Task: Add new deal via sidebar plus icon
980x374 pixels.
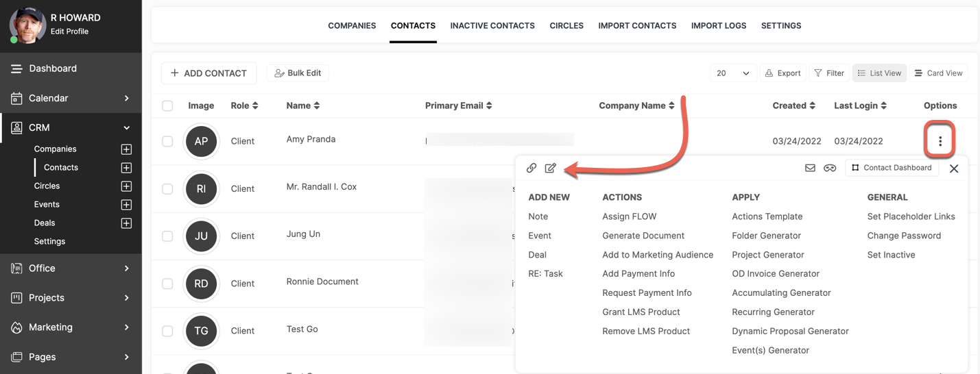Action: click(x=126, y=223)
